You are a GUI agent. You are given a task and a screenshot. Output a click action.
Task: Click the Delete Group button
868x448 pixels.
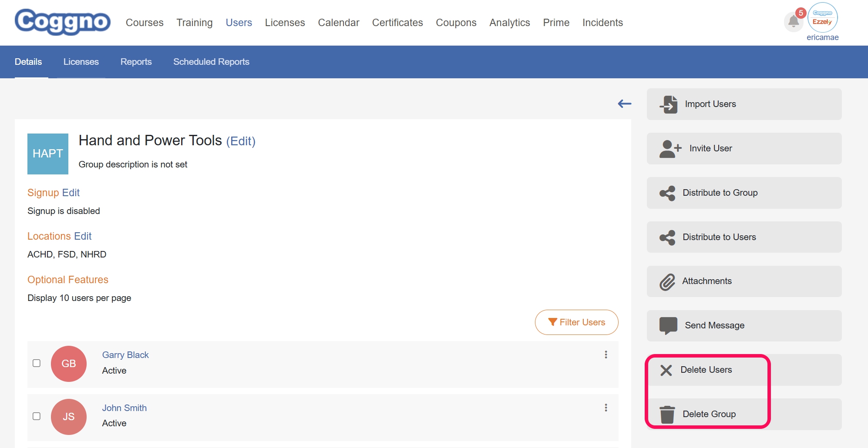click(x=744, y=415)
